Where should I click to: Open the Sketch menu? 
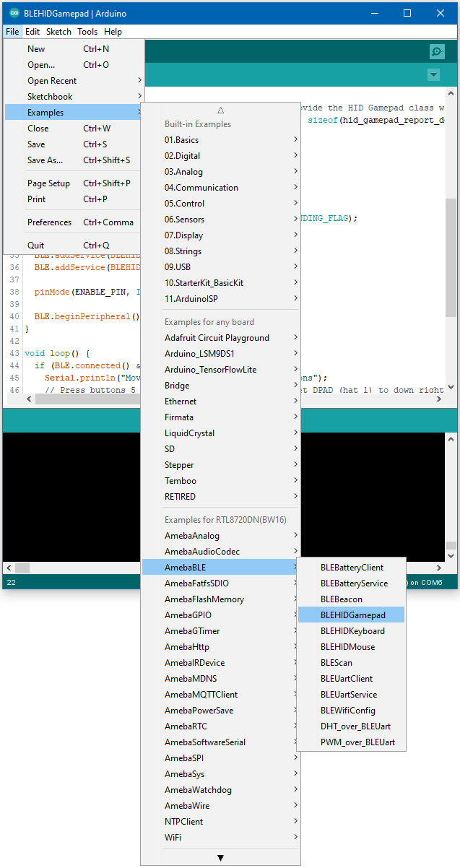[x=58, y=32]
